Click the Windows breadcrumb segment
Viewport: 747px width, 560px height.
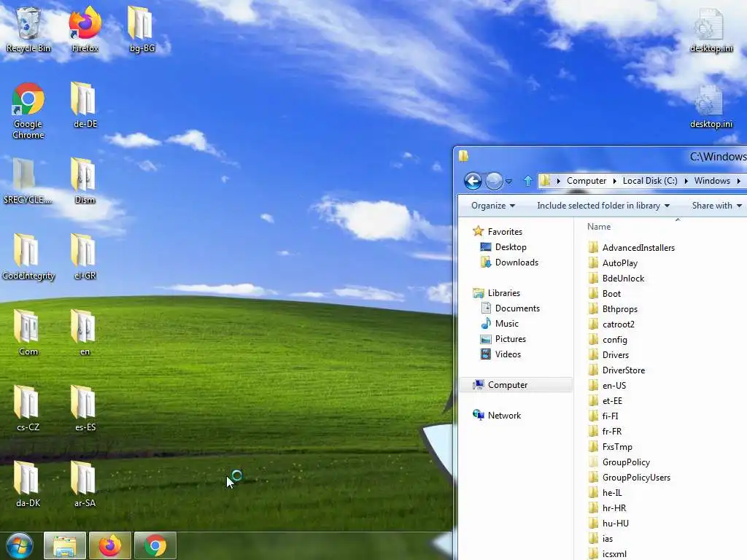712,181
